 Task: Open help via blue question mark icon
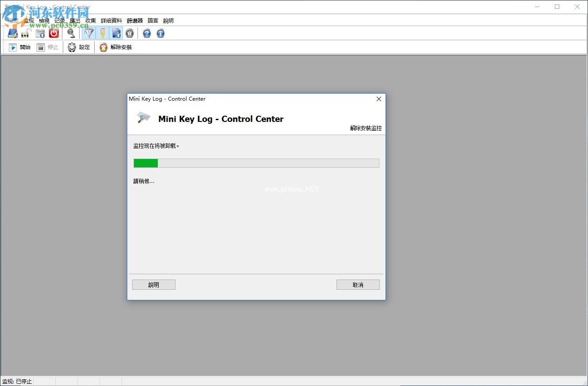tap(147, 33)
